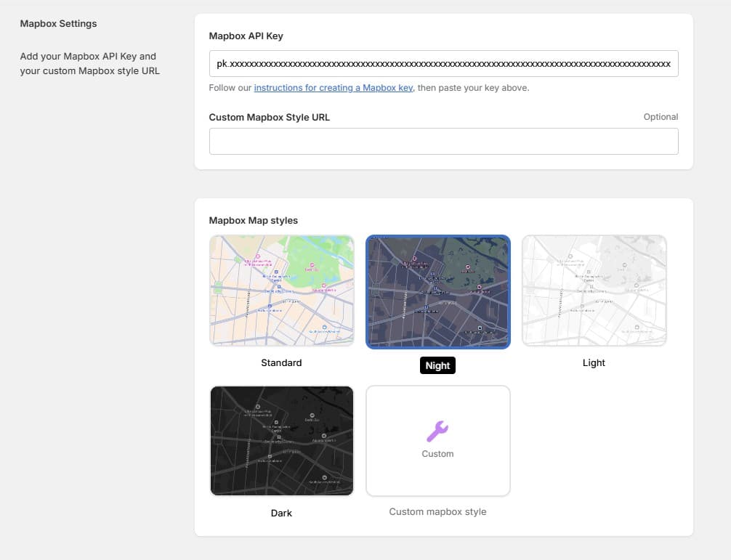The height and width of the screenshot is (560, 731).
Task: Click the Night style label badge
Action: point(437,365)
